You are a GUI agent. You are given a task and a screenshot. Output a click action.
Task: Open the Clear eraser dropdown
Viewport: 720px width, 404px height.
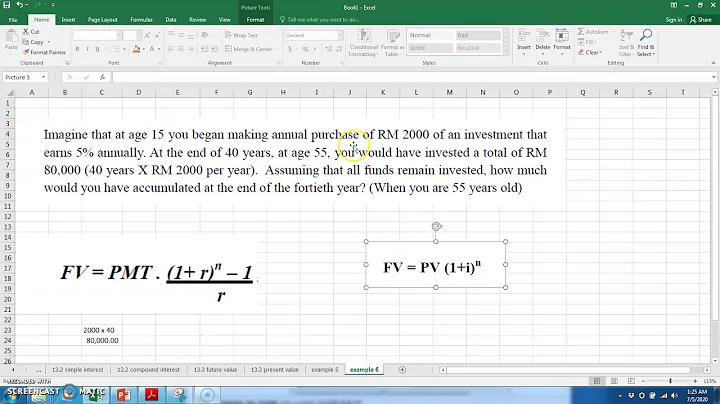[x=590, y=52]
